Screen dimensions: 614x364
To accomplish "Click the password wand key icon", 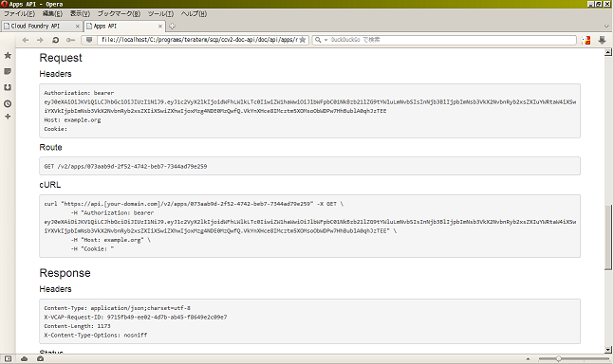I will coord(70,40).
